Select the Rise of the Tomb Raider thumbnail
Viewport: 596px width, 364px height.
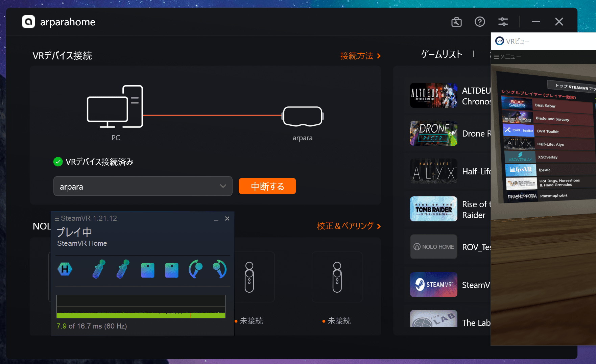(434, 209)
